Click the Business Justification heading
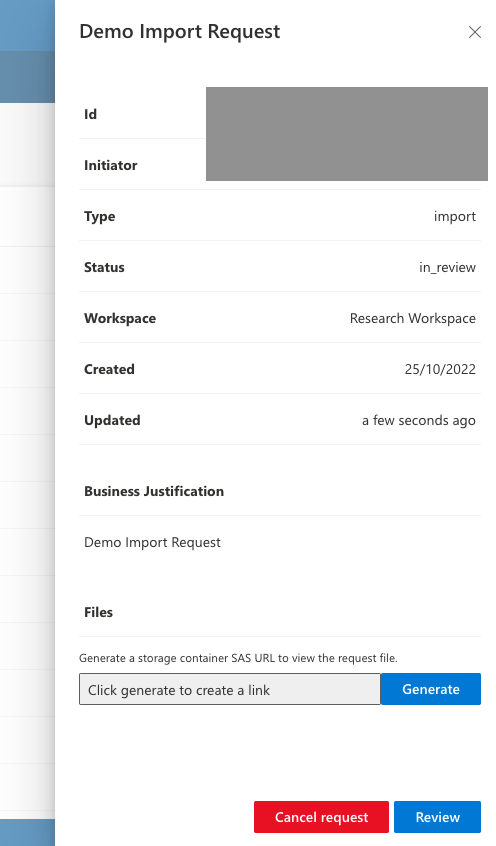This screenshot has height=846, width=496. tap(154, 492)
